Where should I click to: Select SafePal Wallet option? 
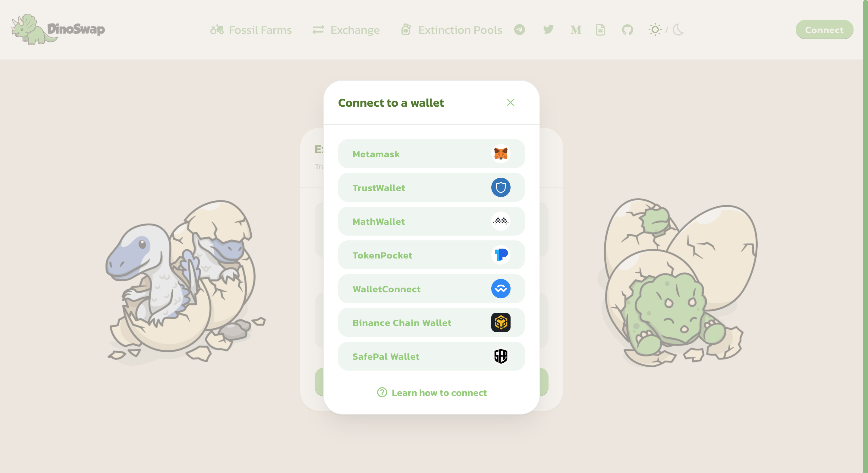431,356
